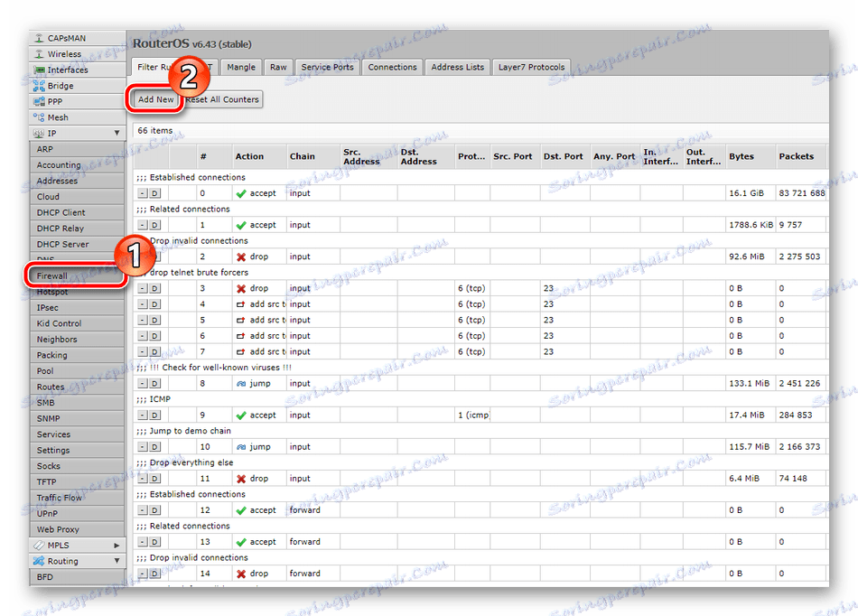The height and width of the screenshot is (616, 858).
Task: Disable rule 13 with D button
Action: click(x=154, y=543)
